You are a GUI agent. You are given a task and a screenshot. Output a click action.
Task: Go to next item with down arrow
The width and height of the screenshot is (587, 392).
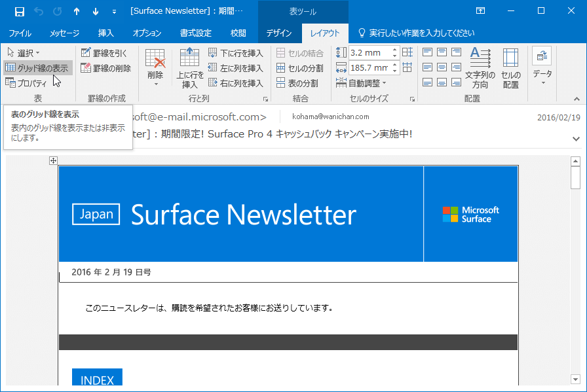click(96, 11)
